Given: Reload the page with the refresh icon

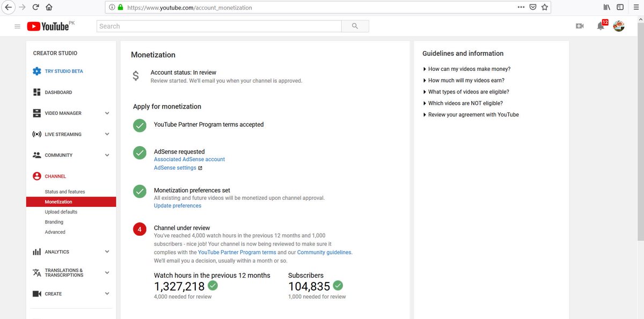Looking at the screenshot, I should [x=36, y=8].
